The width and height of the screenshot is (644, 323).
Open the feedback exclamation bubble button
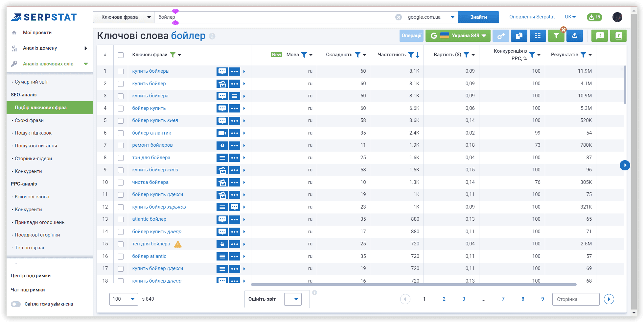pos(600,36)
